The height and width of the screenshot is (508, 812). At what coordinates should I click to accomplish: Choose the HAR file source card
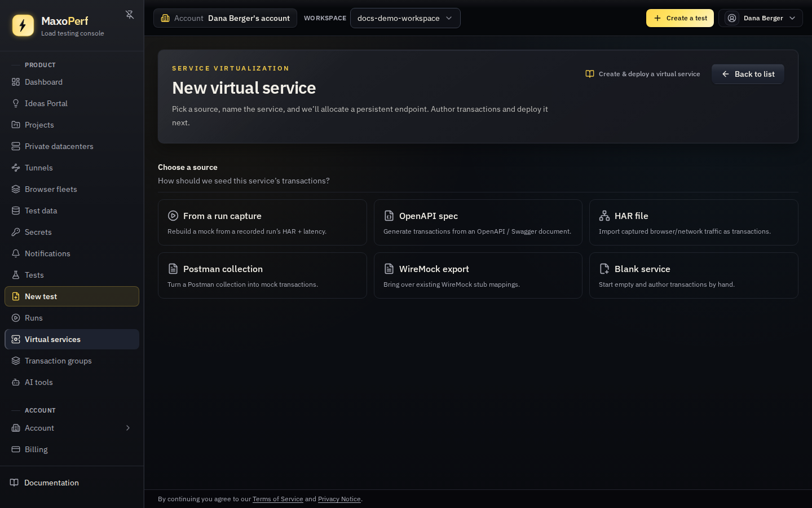coord(694,222)
